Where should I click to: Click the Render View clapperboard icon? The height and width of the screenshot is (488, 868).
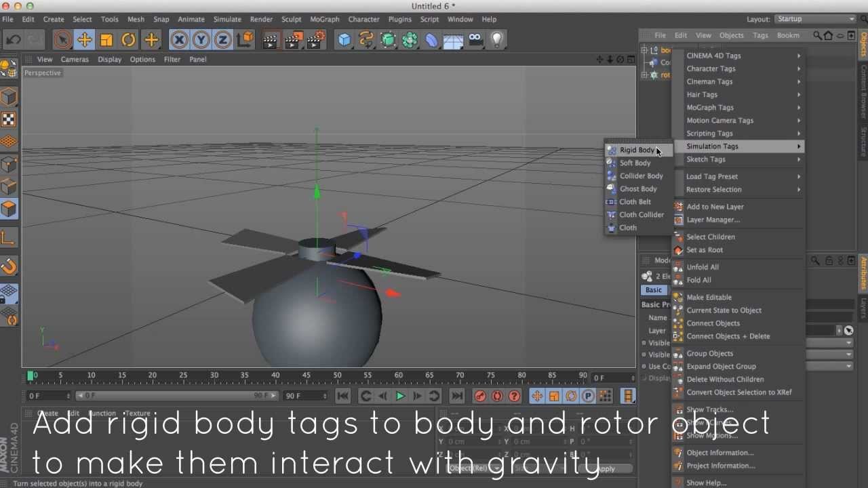pos(271,40)
